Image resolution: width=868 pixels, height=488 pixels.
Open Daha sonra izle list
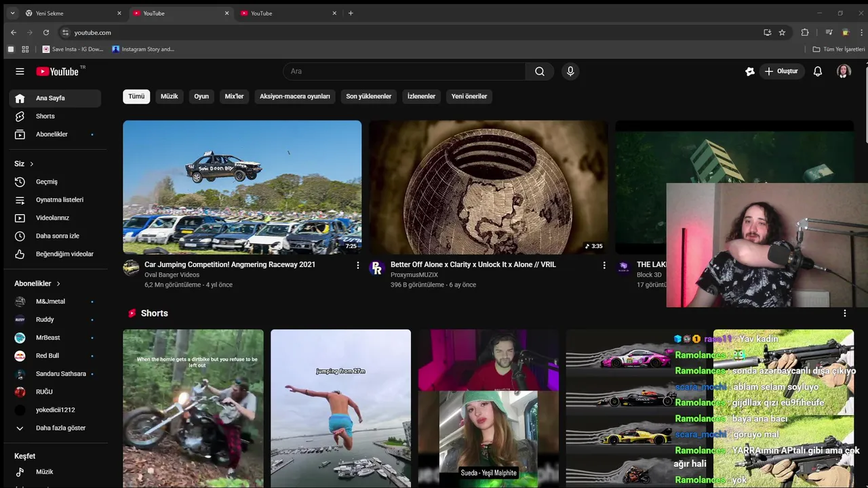point(55,236)
